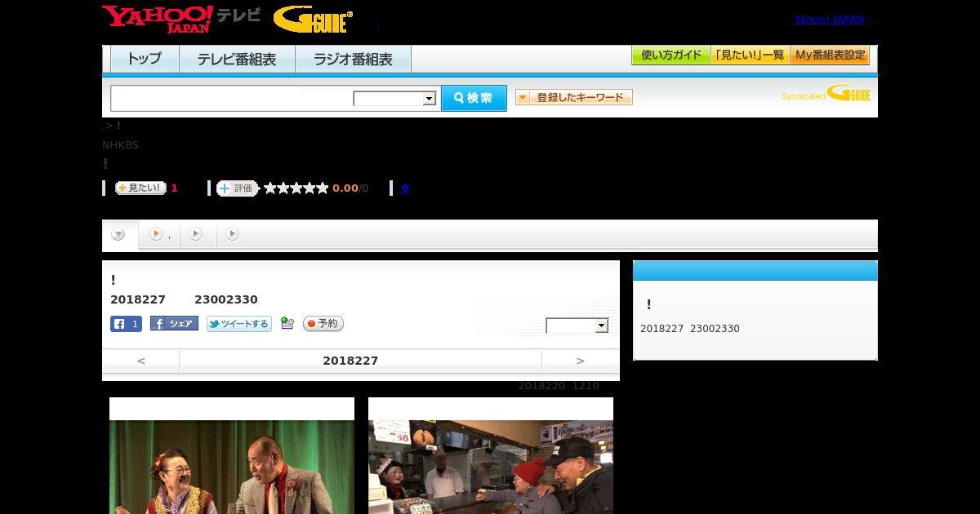Open the 使い方ガイド button
The height and width of the screenshot is (514, 980).
[x=670, y=55]
